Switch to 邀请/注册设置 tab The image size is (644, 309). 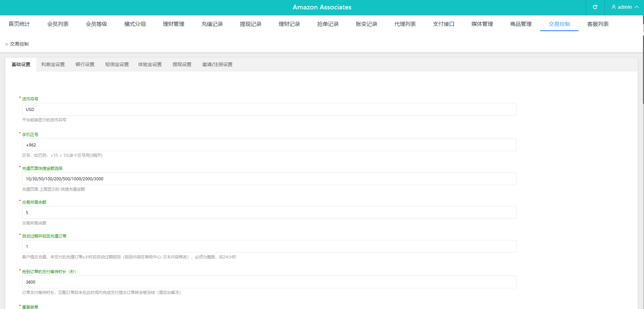(217, 64)
